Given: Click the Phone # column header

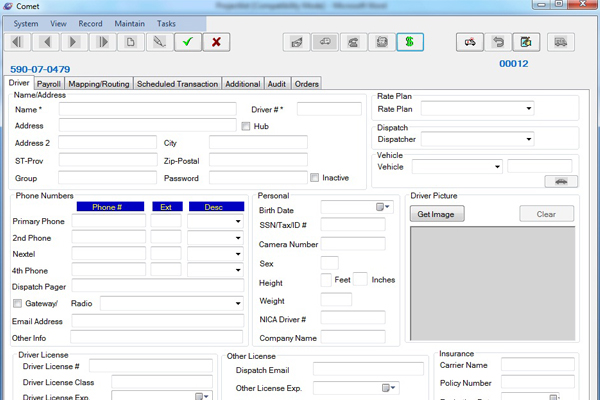Looking at the screenshot, I should pos(110,207).
